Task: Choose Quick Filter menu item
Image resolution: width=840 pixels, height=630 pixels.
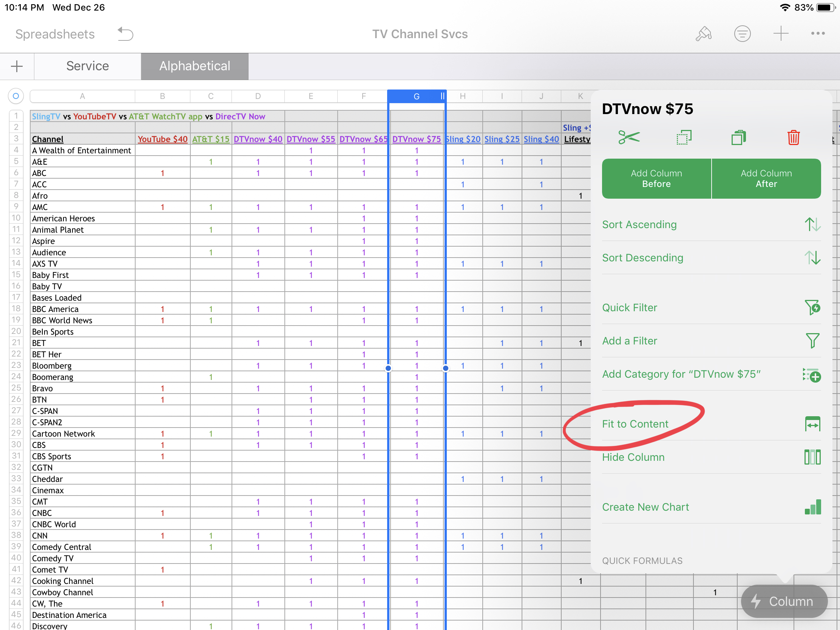Action: [x=711, y=307]
